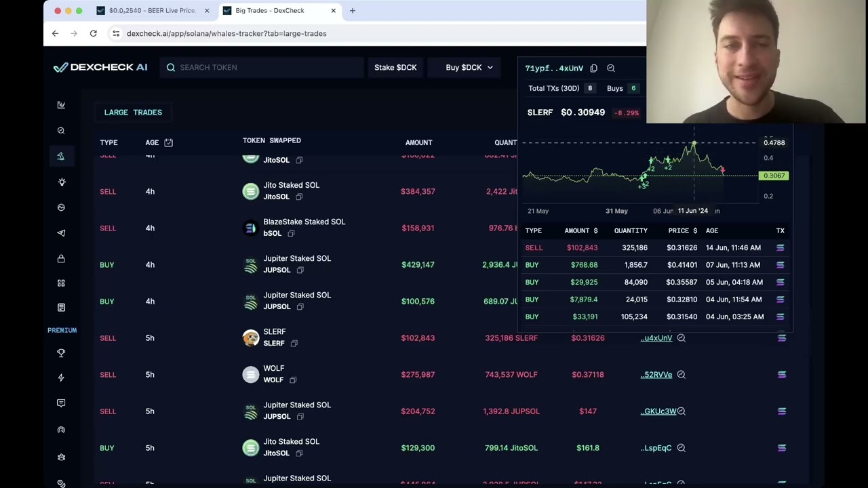
Task: Inspect wallet ..52RVVe with magnifier icon
Action: 681,374
